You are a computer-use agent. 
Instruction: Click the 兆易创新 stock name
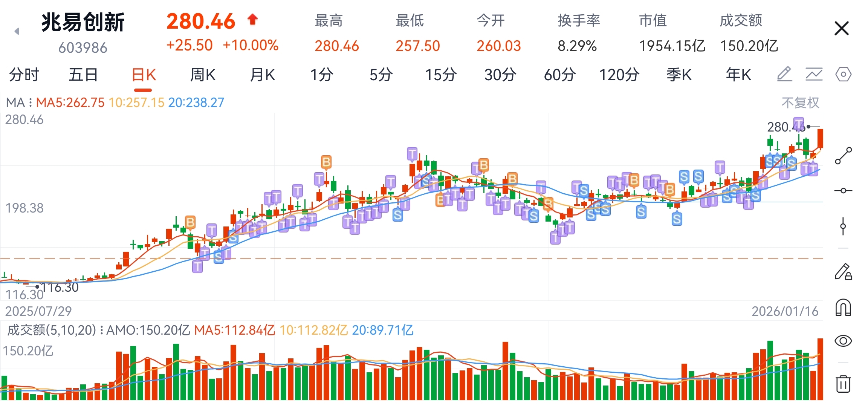pos(83,22)
